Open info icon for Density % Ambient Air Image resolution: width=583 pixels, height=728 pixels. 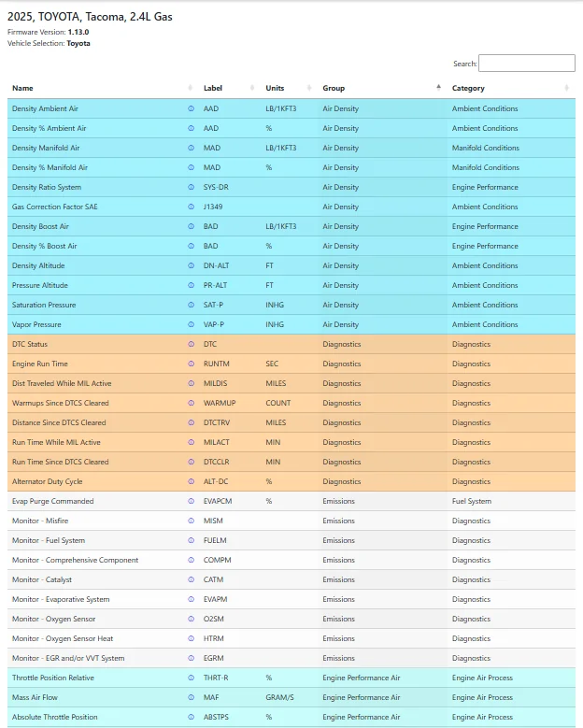pos(191,128)
